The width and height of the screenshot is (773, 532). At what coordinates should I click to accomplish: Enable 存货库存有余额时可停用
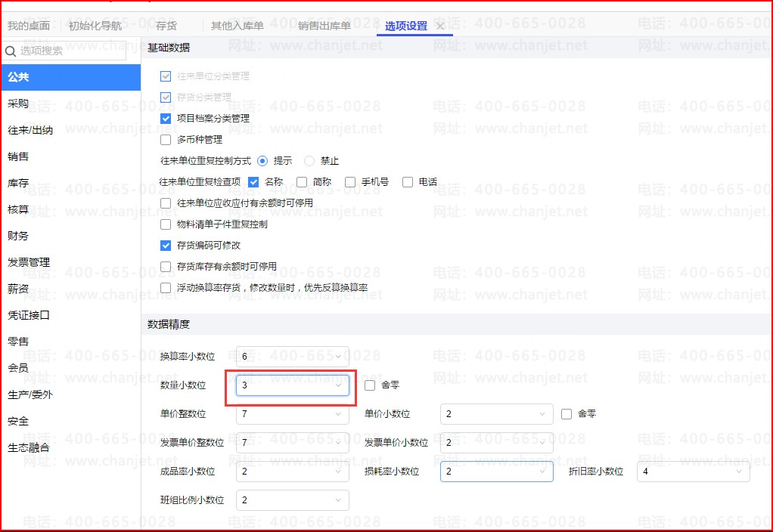tap(166, 267)
